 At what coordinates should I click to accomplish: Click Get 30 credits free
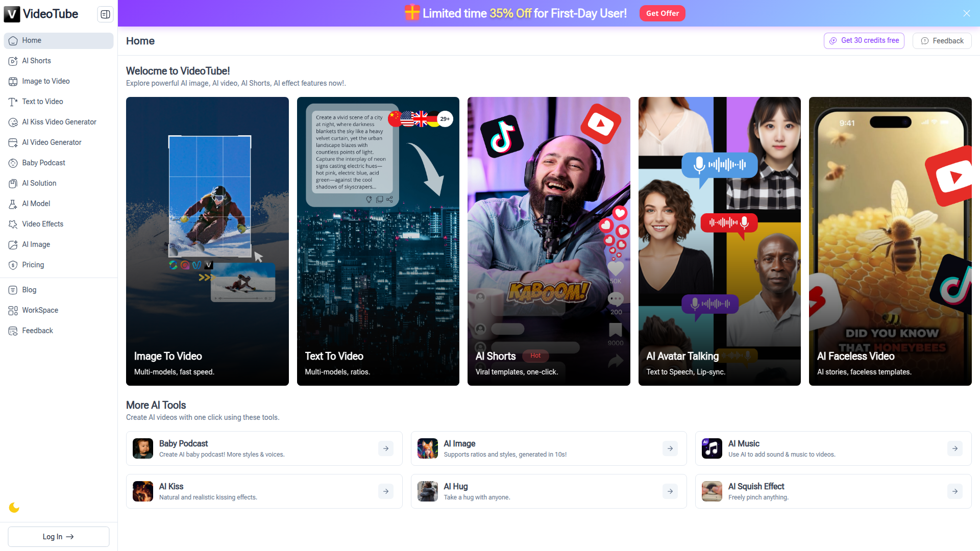point(864,40)
